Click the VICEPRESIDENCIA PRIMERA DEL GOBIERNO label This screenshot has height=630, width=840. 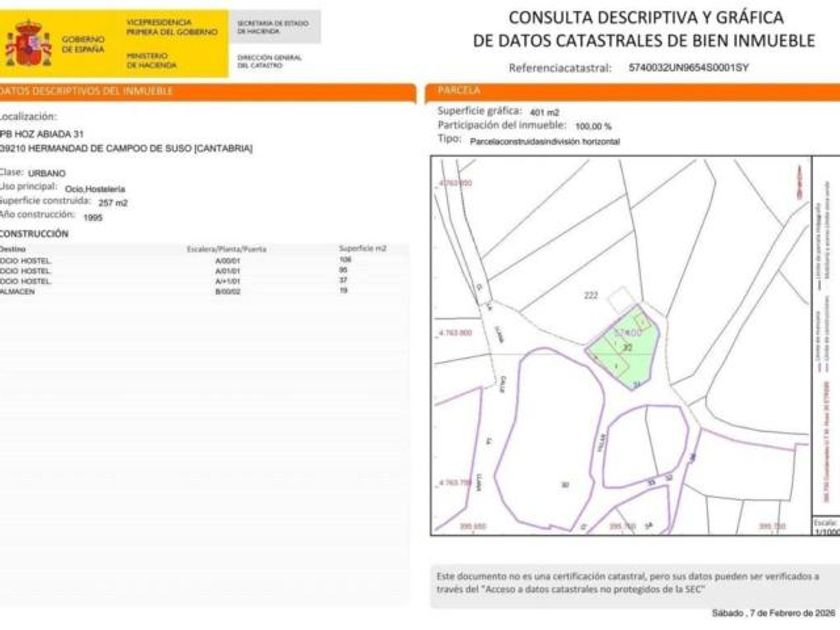point(172,27)
